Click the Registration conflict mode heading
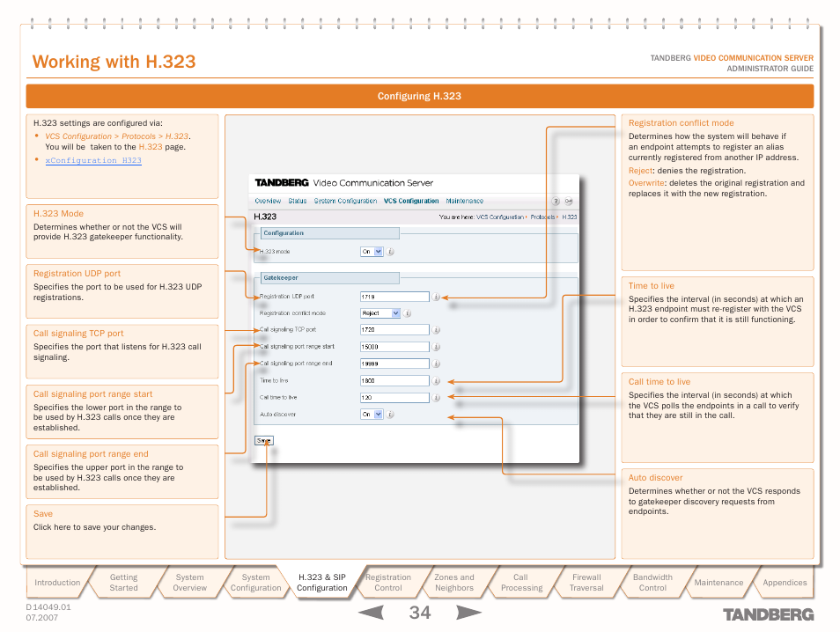Viewport: 840px width, 632px height. point(681,122)
